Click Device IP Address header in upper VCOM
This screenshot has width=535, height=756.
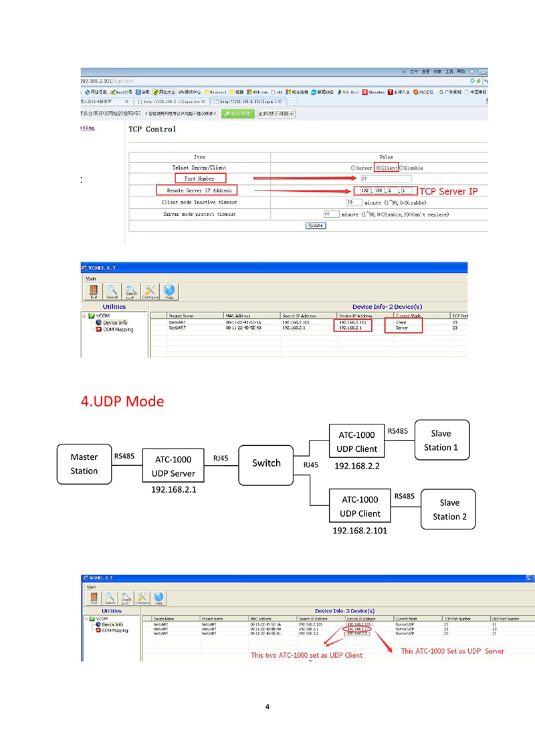point(364,316)
